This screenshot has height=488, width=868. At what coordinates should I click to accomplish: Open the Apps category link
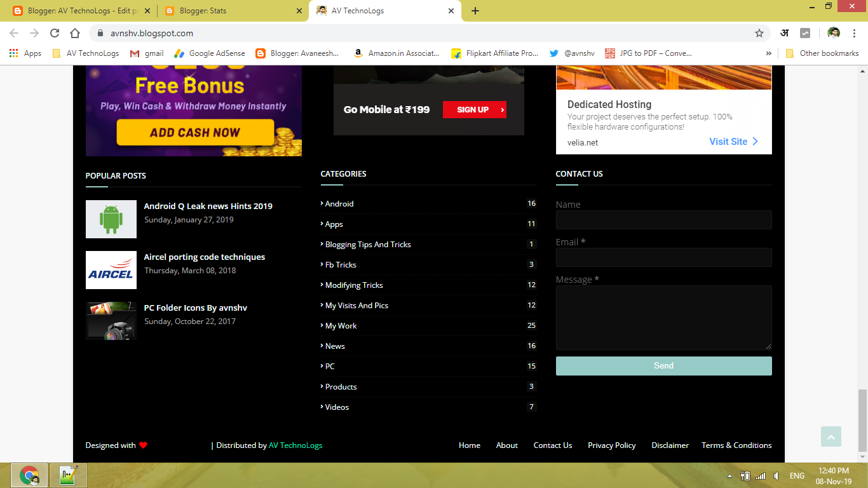[334, 224]
